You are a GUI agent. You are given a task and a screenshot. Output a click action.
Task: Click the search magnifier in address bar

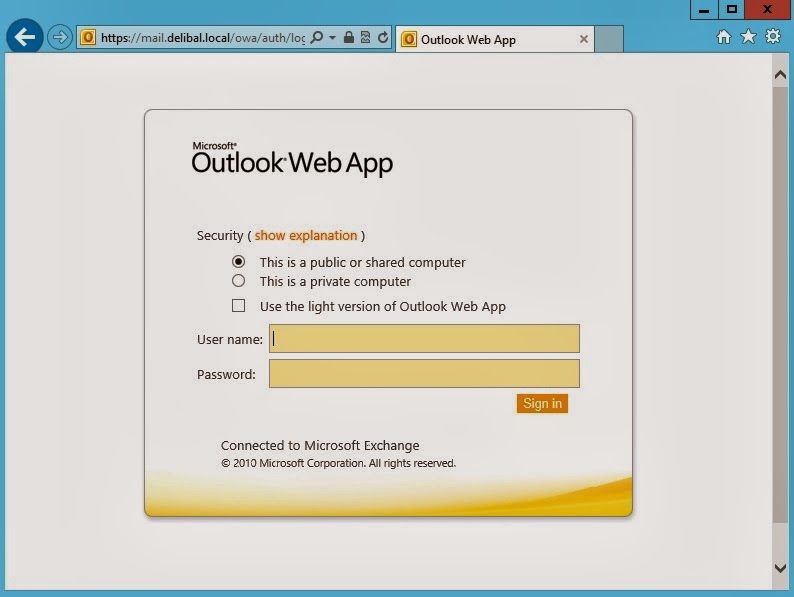pyautogui.click(x=317, y=38)
